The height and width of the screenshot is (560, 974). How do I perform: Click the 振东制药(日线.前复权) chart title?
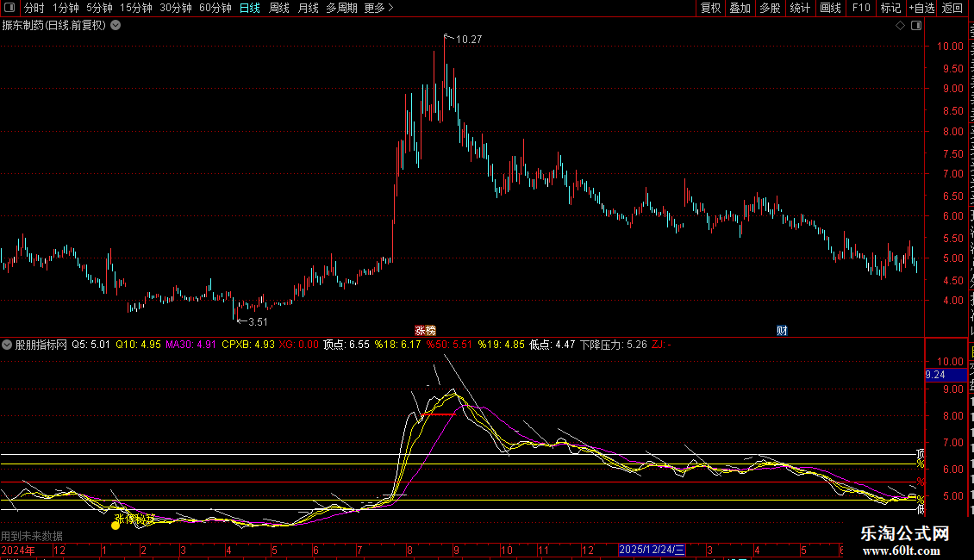tap(54, 26)
